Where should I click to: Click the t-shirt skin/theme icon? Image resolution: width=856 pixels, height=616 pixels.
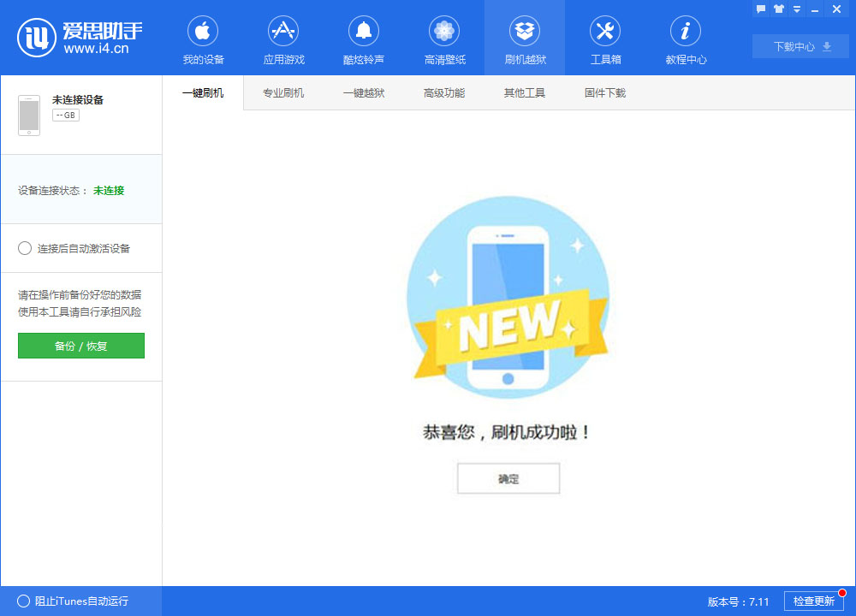click(x=778, y=9)
